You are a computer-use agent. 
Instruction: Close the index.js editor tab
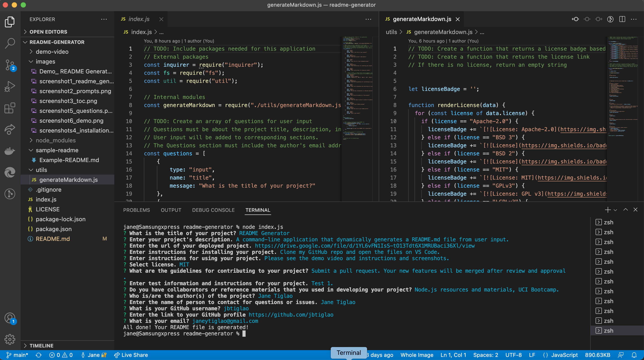pos(161,19)
